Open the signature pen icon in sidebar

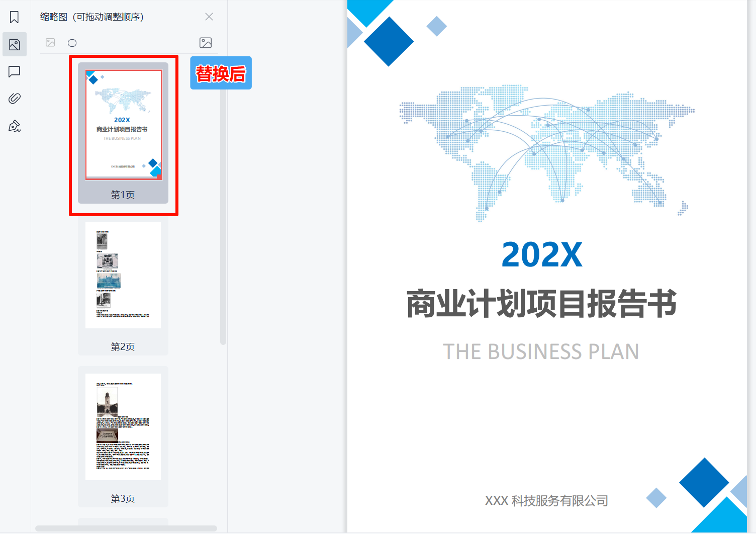[15, 126]
